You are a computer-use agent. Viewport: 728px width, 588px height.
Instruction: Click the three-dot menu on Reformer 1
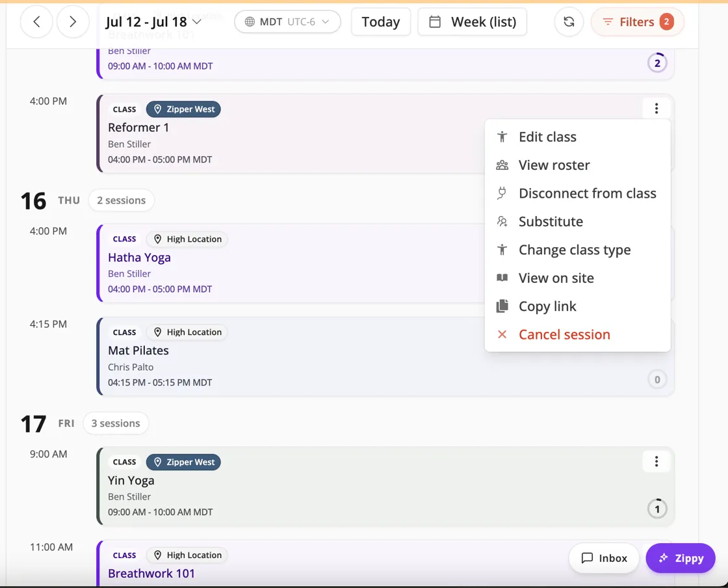pyautogui.click(x=656, y=108)
